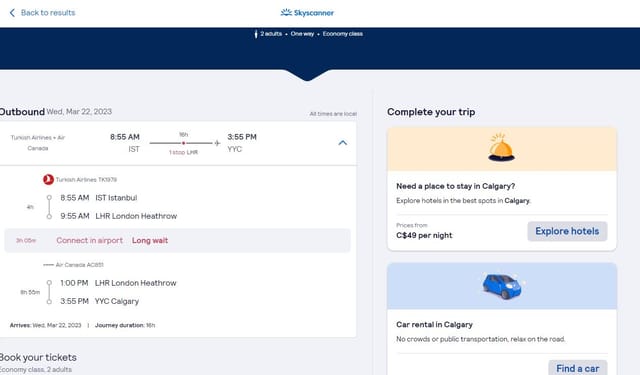The width and height of the screenshot is (640, 375).
Task: Click the 8:55 AM IST departure summary
Action: tap(124, 143)
